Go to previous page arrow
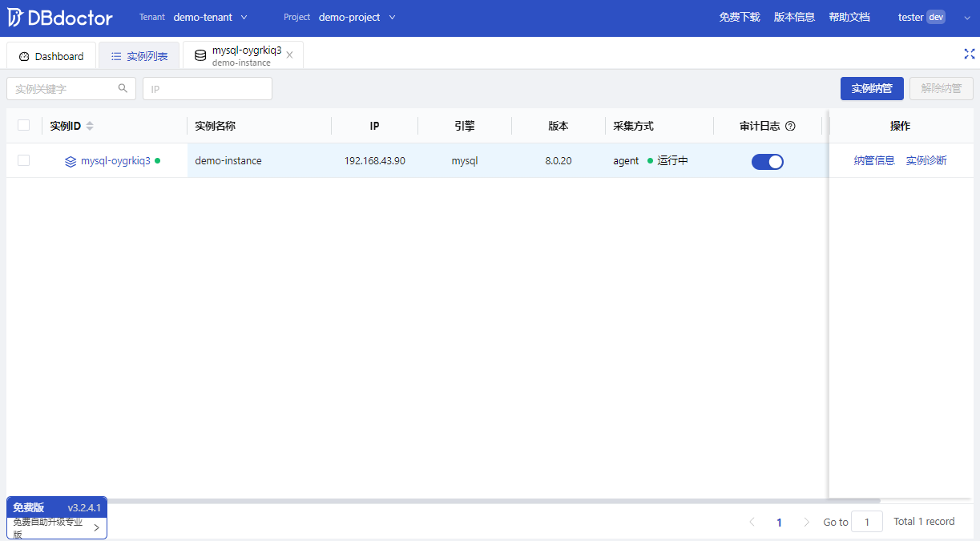980x541 pixels. pos(752,522)
